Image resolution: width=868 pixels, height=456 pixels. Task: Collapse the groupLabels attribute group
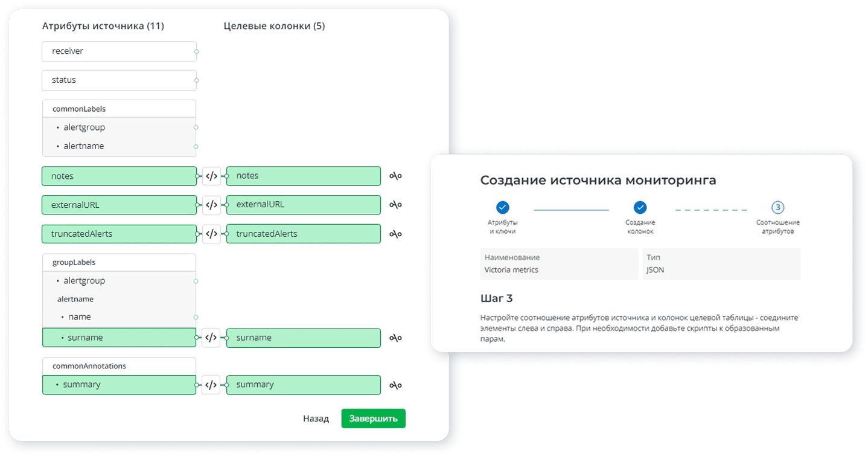pyautogui.click(x=119, y=262)
